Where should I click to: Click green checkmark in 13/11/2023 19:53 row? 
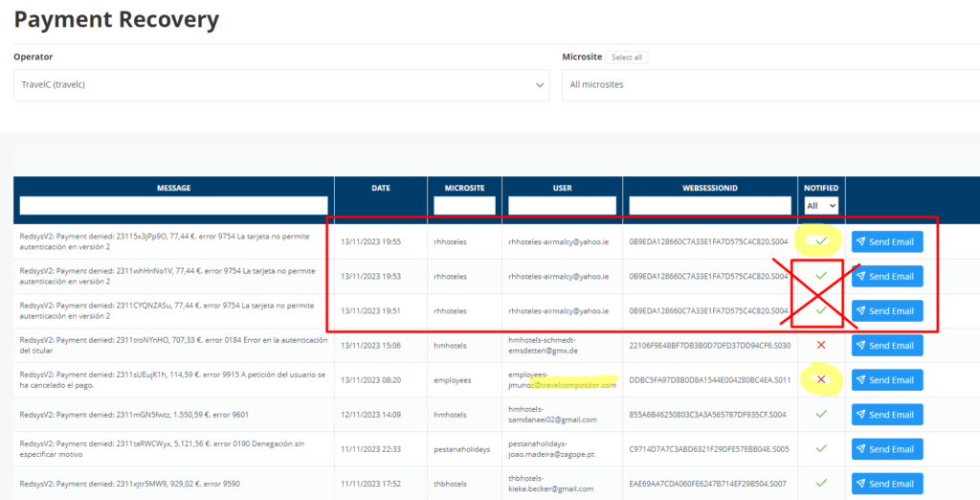pyautogui.click(x=820, y=276)
